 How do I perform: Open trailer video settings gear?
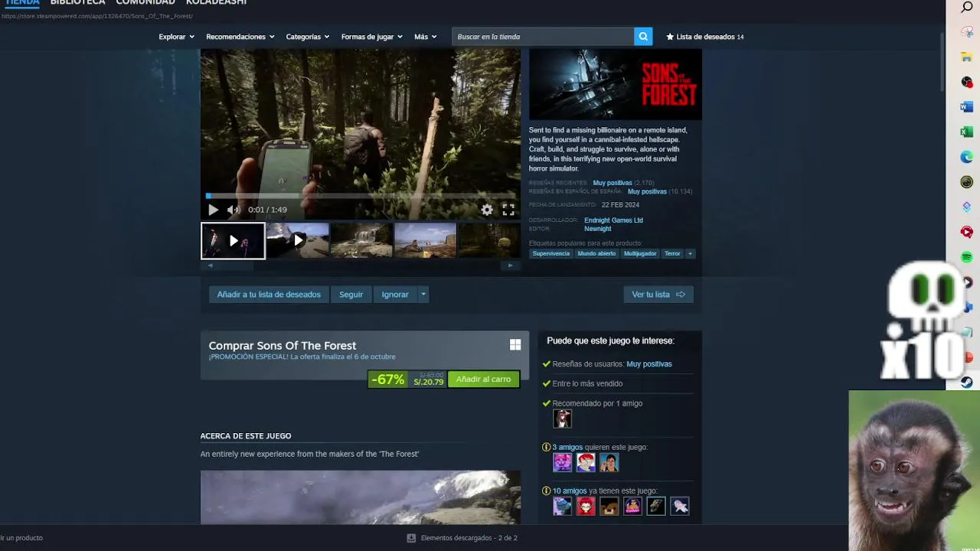tap(487, 210)
